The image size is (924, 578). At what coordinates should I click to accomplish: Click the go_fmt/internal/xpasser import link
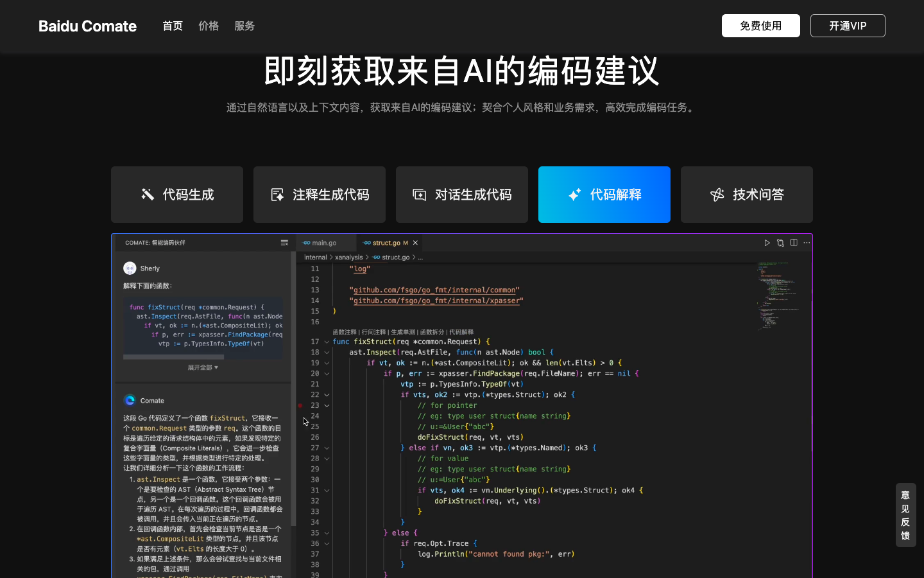click(x=436, y=301)
